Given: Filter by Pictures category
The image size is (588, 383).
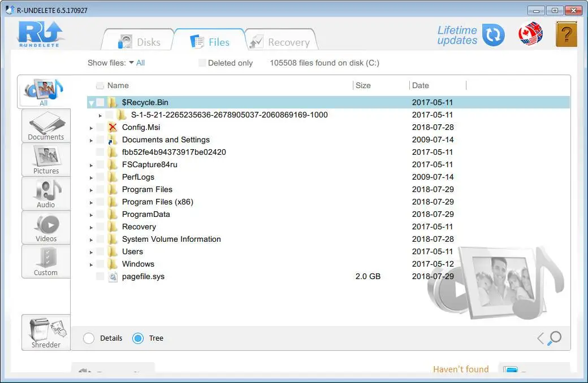Looking at the screenshot, I should (46, 160).
